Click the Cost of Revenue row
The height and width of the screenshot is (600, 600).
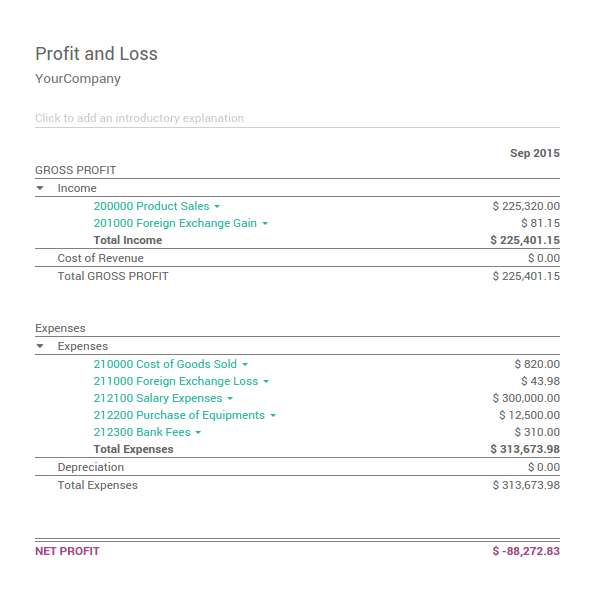(100, 258)
